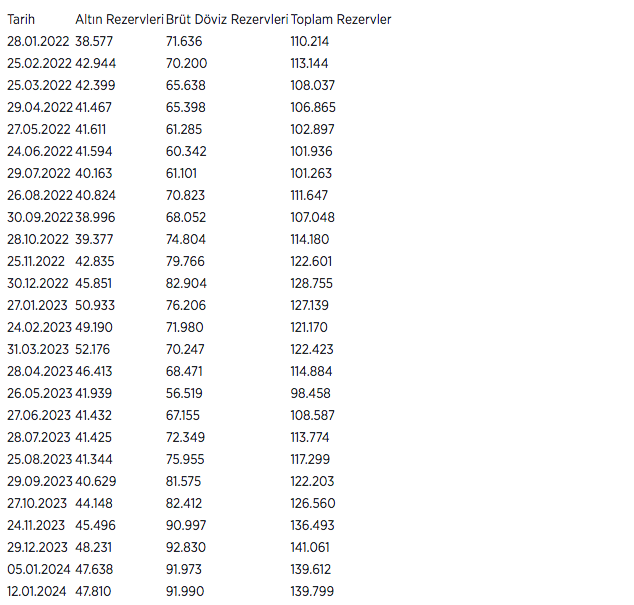Click gold reserves value 42.944
This screenshot has height=605, width=634.
95,63
